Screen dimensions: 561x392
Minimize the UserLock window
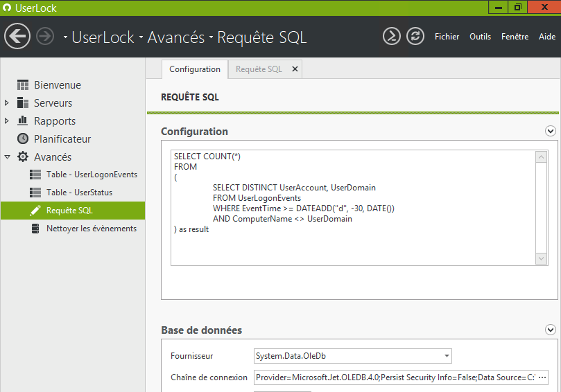pos(499,7)
